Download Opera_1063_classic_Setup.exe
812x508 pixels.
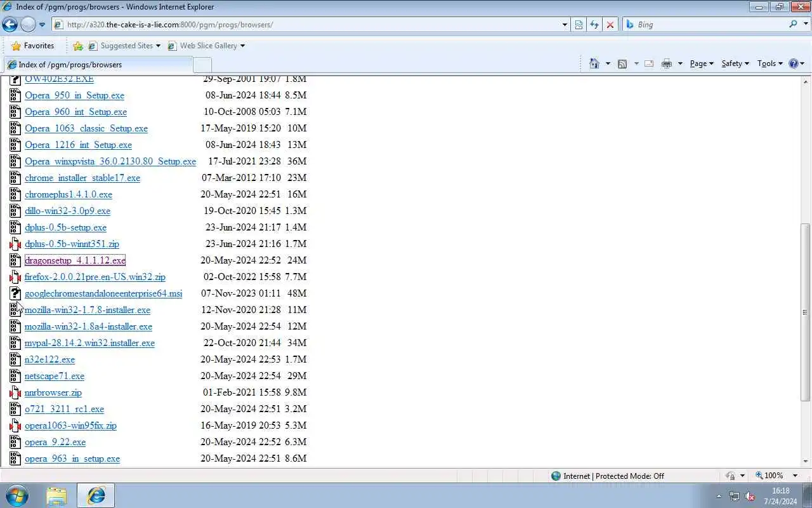click(86, 128)
